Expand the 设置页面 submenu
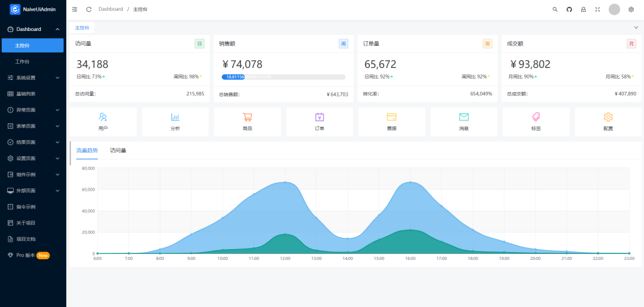 click(x=57, y=158)
